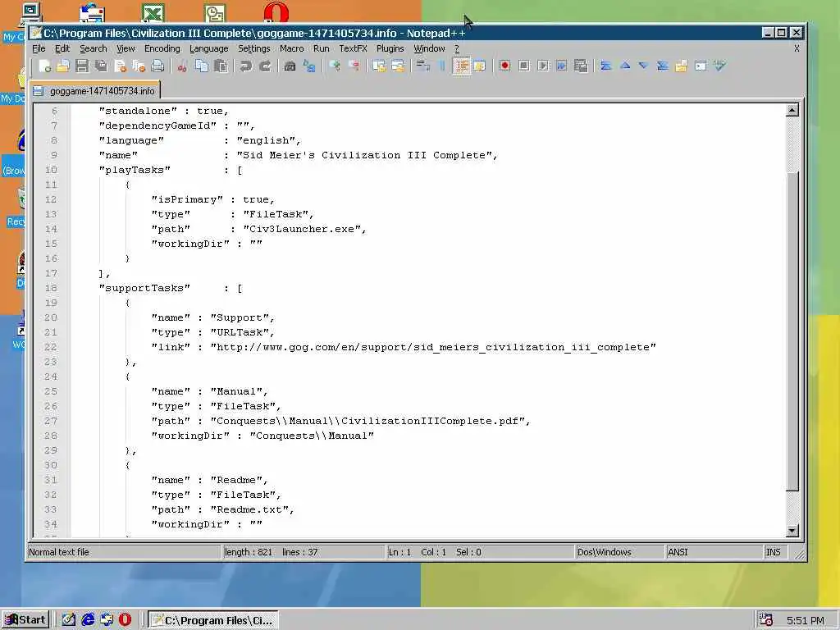Toggle word wrap in the toolbar
Image resolution: width=840 pixels, height=630 pixels.
(x=423, y=66)
